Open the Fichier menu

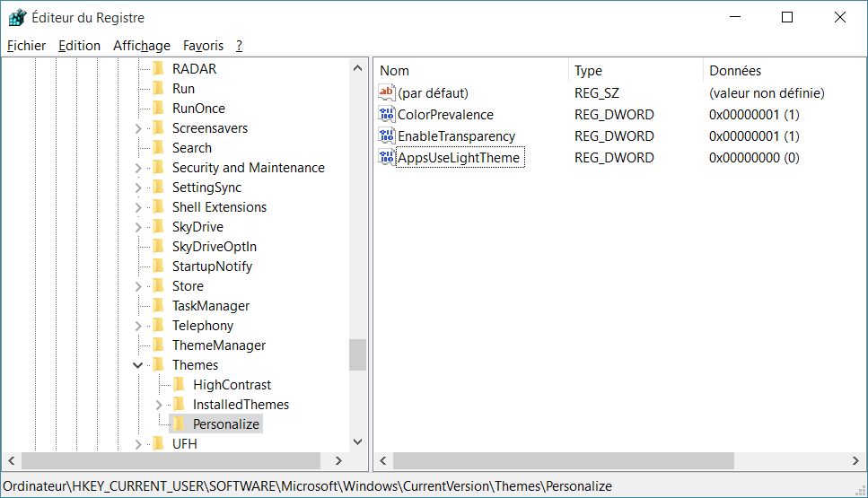pyautogui.click(x=26, y=46)
